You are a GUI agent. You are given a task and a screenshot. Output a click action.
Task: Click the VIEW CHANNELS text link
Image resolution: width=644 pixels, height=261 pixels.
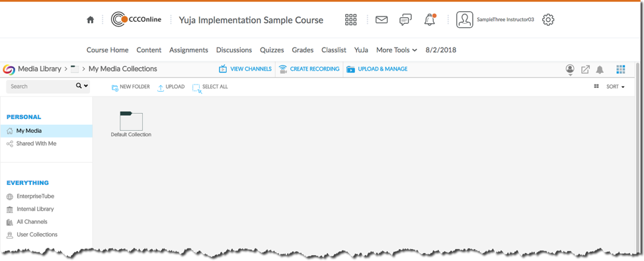tap(251, 69)
